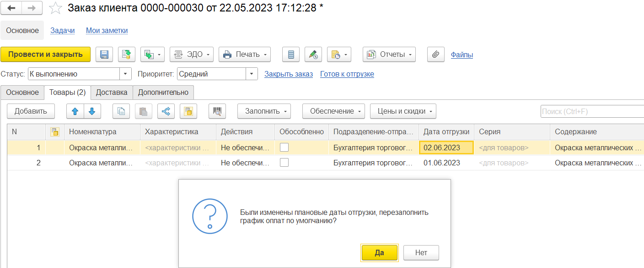
Task: Click the save (floppy disk) icon
Action: tap(104, 55)
